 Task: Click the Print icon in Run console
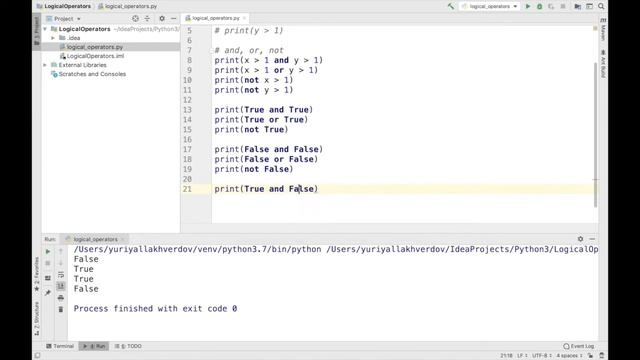point(61,298)
